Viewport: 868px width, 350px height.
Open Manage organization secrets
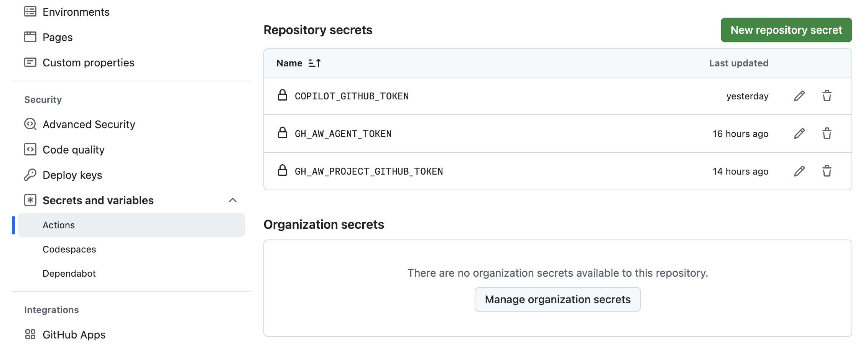coord(557,299)
